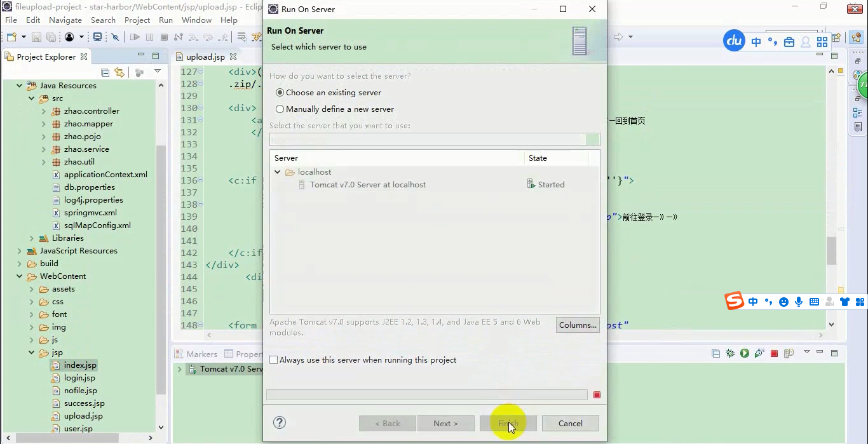Click the Suspend debug icon in toolbar

pos(149,37)
